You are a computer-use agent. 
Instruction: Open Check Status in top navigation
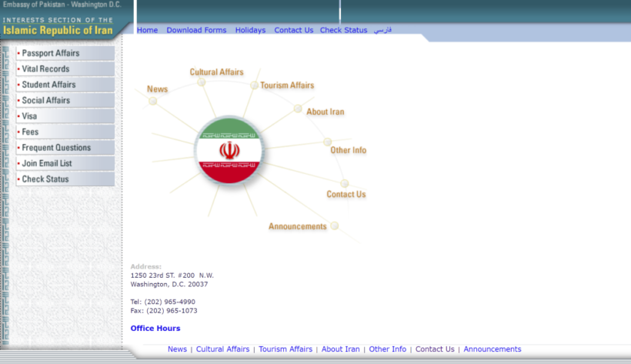344,30
